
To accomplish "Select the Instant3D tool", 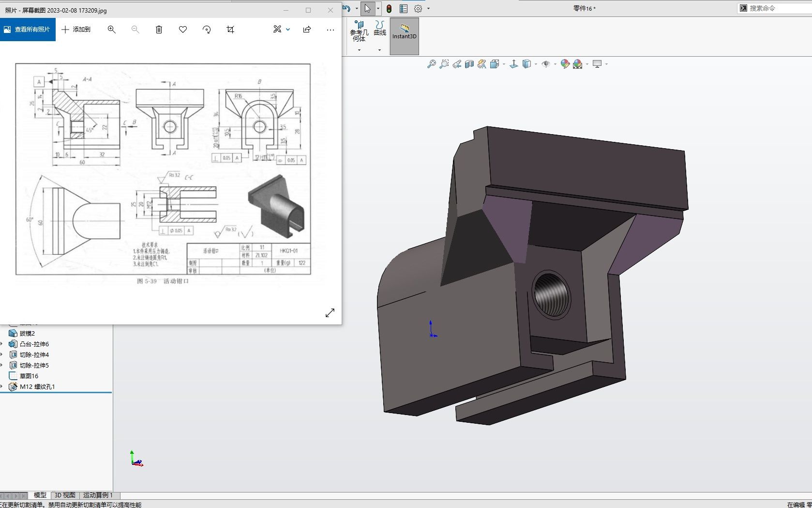I will tap(404, 36).
